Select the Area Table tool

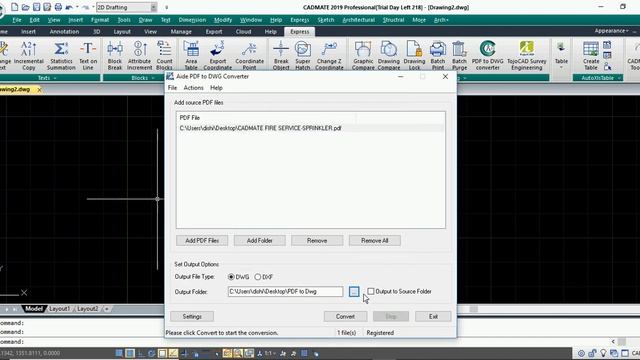191,56
